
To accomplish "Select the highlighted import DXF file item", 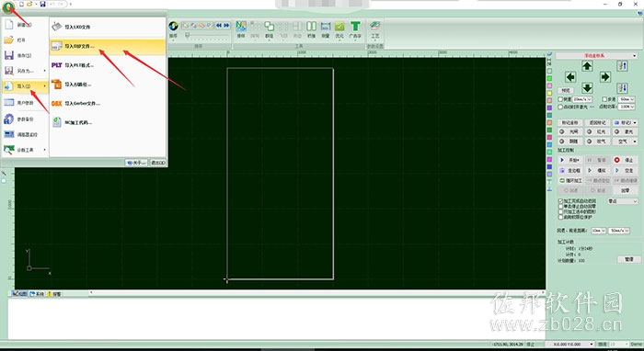I will tap(108, 46).
